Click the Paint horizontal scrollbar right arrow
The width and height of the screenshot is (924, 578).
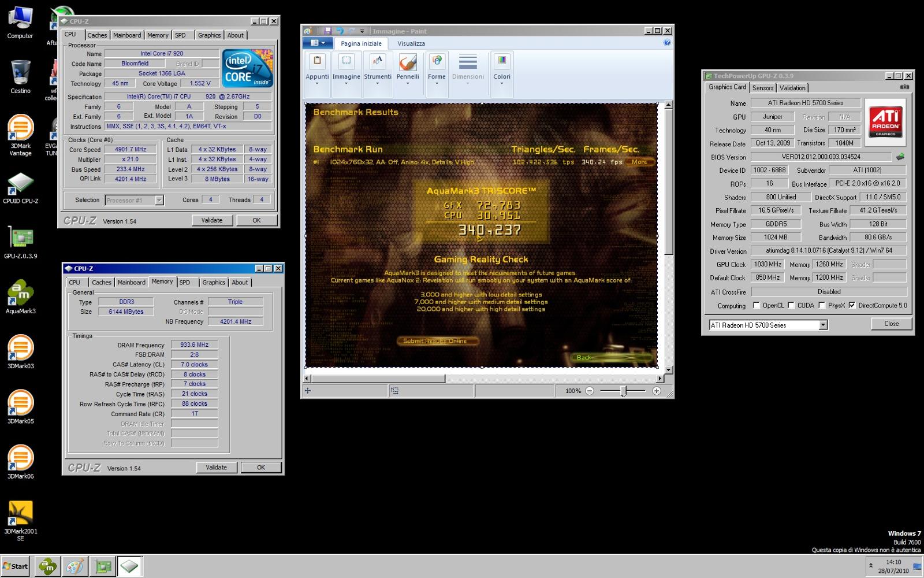point(660,379)
